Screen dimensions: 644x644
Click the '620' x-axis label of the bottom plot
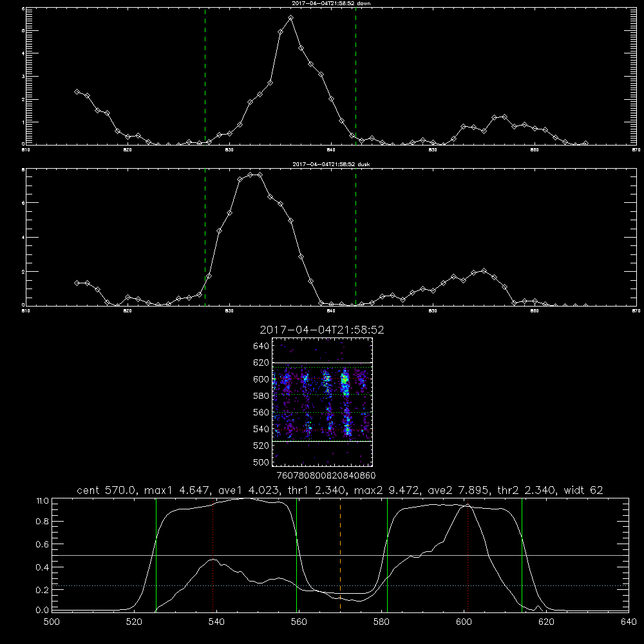[x=546, y=622]
